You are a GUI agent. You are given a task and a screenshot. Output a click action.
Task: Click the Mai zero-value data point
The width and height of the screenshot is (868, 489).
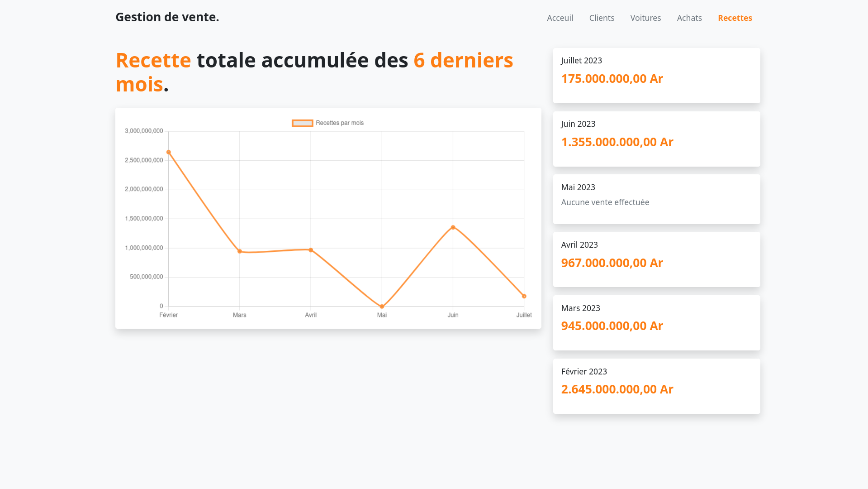[x=382, y=307]
